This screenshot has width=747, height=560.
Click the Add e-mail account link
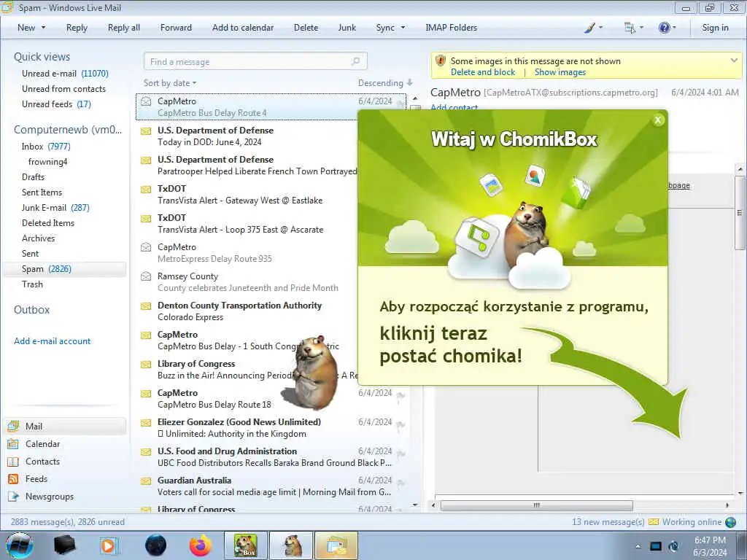[x=52, y=341]
